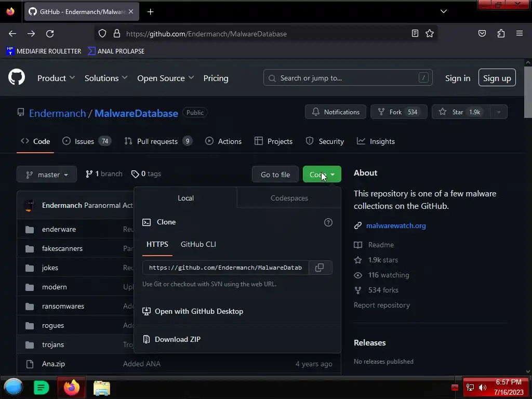Toggle the green Code dropdown button
Screen dimensions: 532x399
(322, 175)
